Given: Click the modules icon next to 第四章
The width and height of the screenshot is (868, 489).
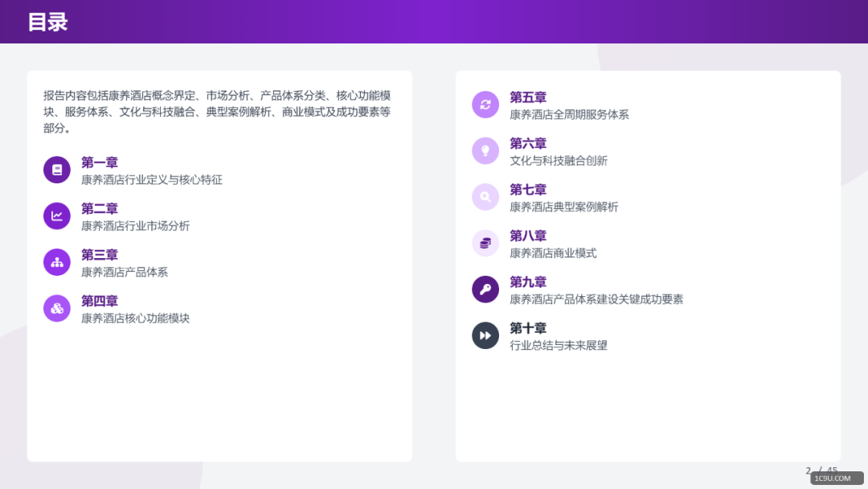Looking at the screenshot, I should pos(56,308).
